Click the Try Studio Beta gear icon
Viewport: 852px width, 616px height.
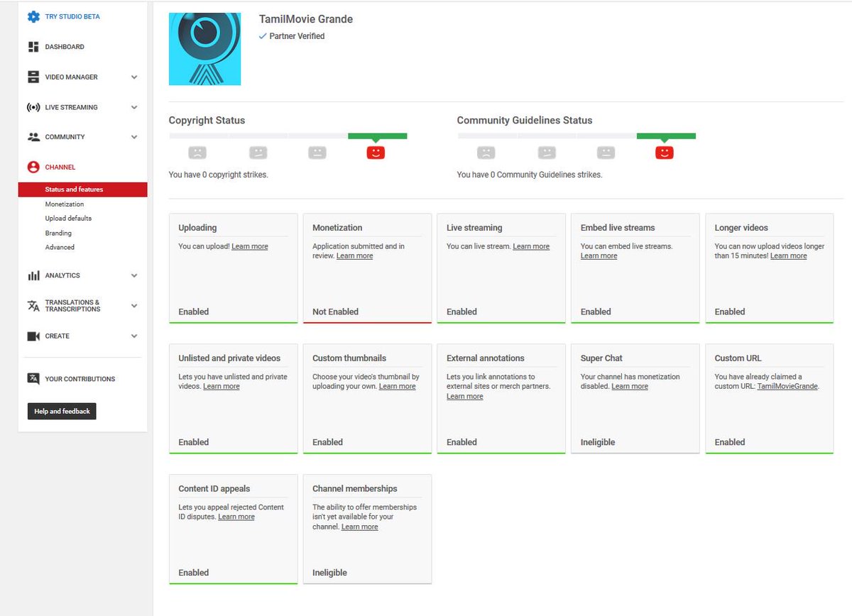pyautogui.click(x=33, y=16)
